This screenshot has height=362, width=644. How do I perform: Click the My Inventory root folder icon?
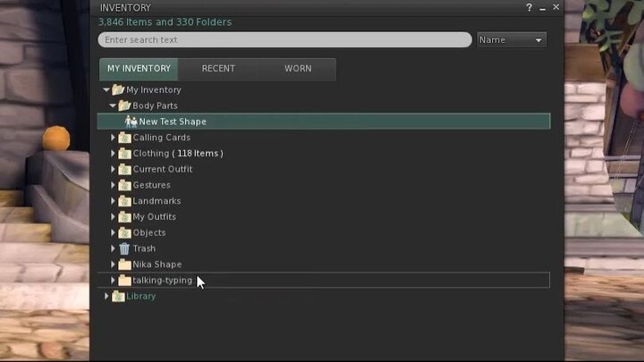pos(118,89)
